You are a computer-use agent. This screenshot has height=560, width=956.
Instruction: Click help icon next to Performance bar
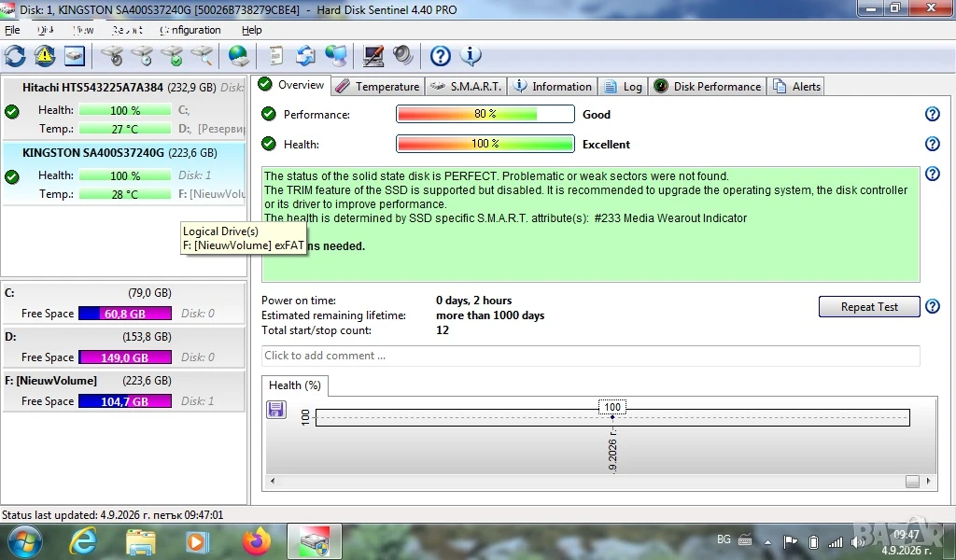click(933, 114)
